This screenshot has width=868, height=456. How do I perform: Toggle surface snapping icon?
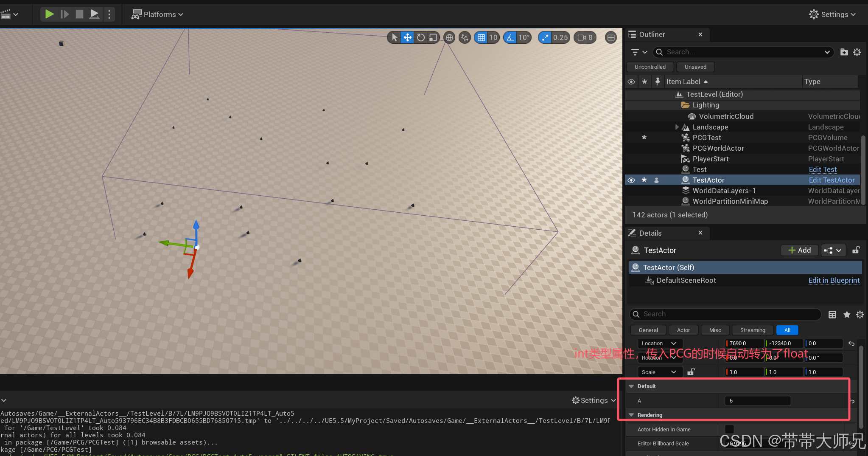[x=465, y=37]
